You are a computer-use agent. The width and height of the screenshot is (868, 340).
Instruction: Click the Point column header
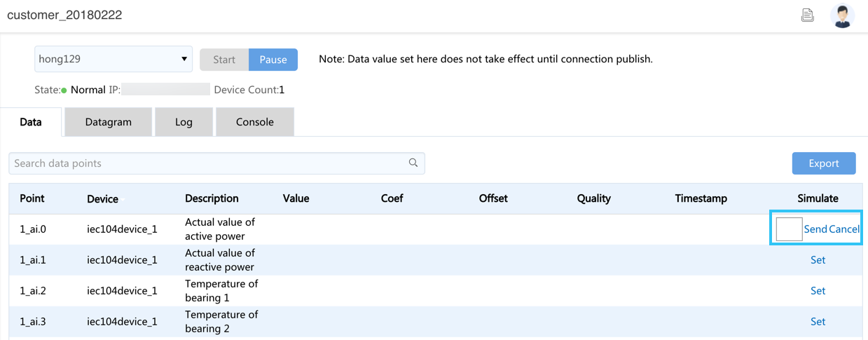click(32, 198)
